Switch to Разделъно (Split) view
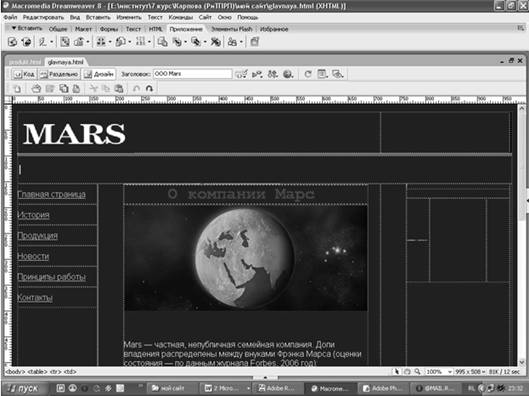This screenshot has height=396, width=529. (60, 74)
